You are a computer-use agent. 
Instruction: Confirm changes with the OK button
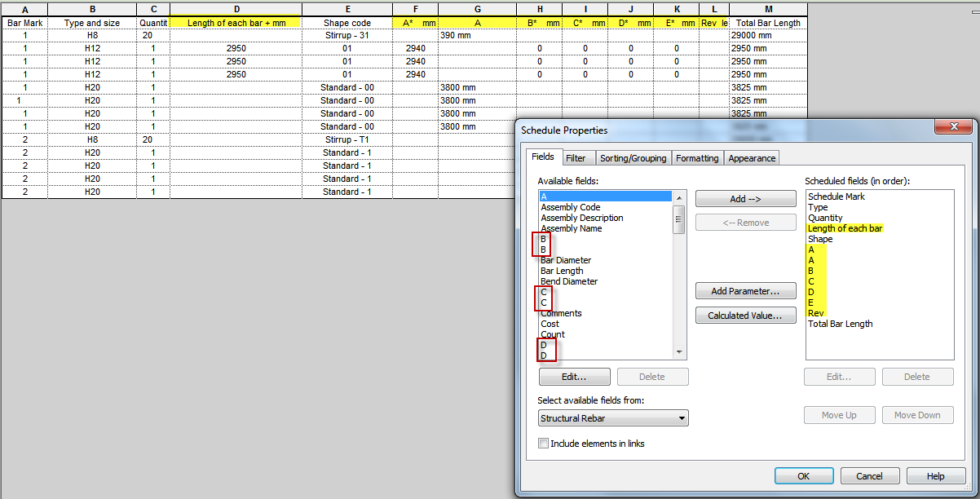[804, 475]
